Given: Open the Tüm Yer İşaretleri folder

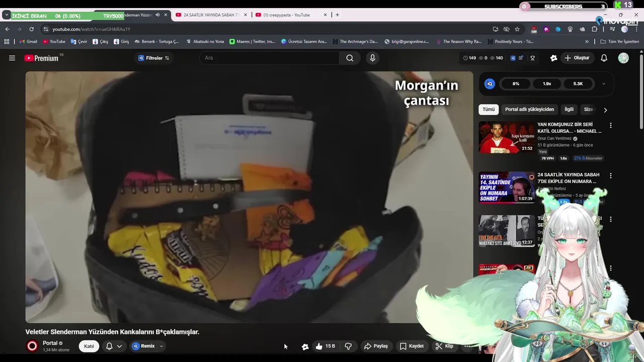Looking at the screenshot, I should click(620, 42).
